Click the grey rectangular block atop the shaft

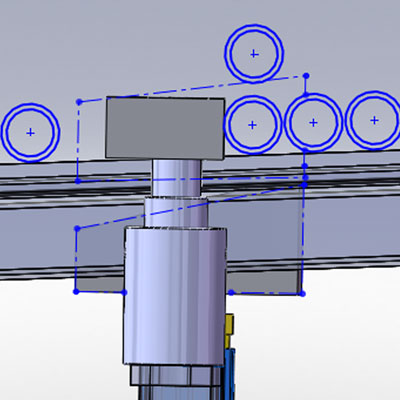coord(165,128)
